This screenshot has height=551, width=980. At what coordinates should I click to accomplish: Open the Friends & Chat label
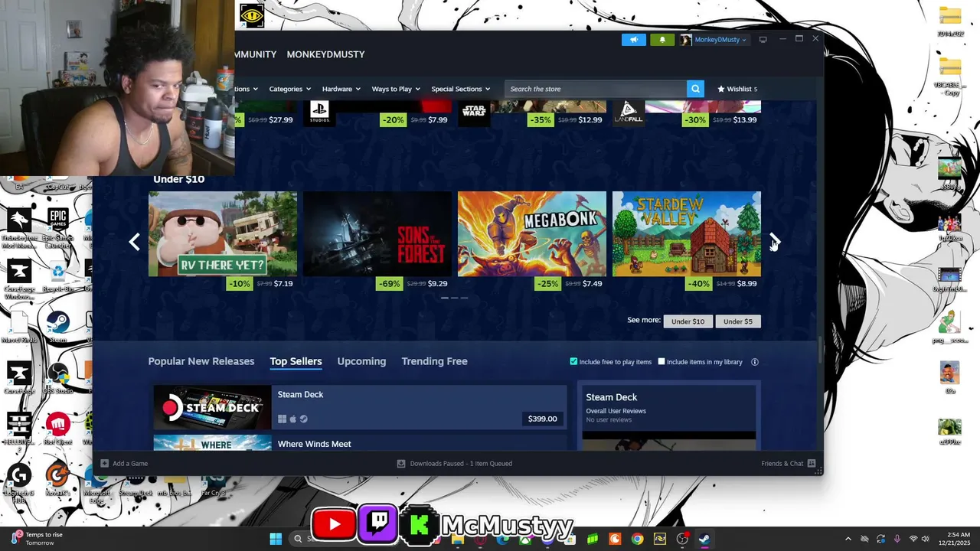point(782,463)
